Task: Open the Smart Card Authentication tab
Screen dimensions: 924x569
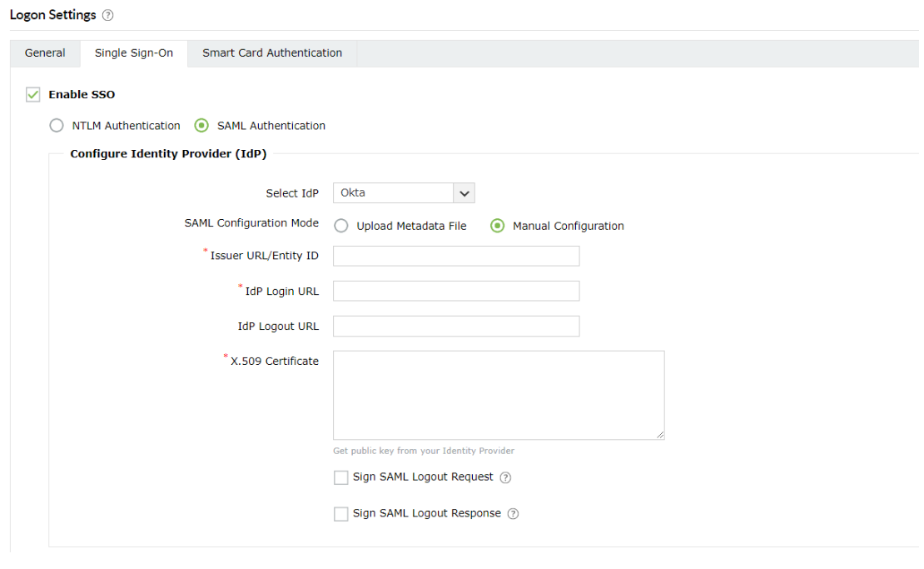Action: click(x=272, y=53)
